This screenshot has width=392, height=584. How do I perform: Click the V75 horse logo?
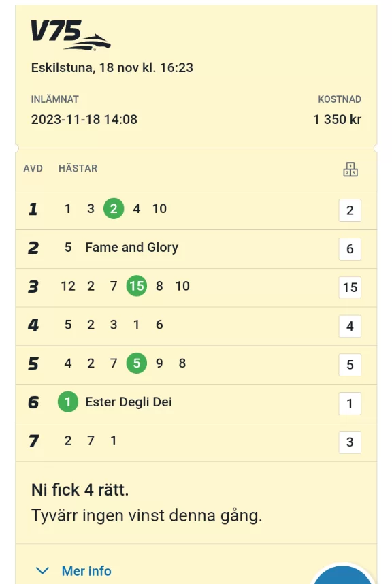click(x=71, y=35)
